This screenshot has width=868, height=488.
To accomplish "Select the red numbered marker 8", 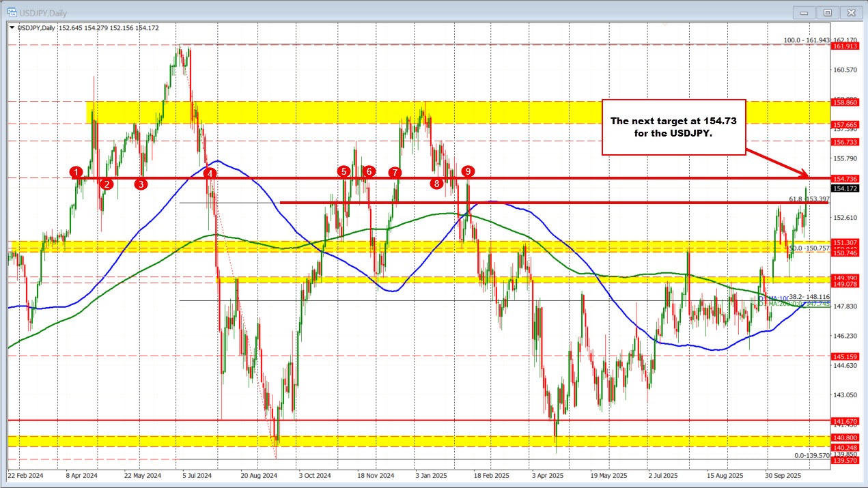I will (436, 183).
